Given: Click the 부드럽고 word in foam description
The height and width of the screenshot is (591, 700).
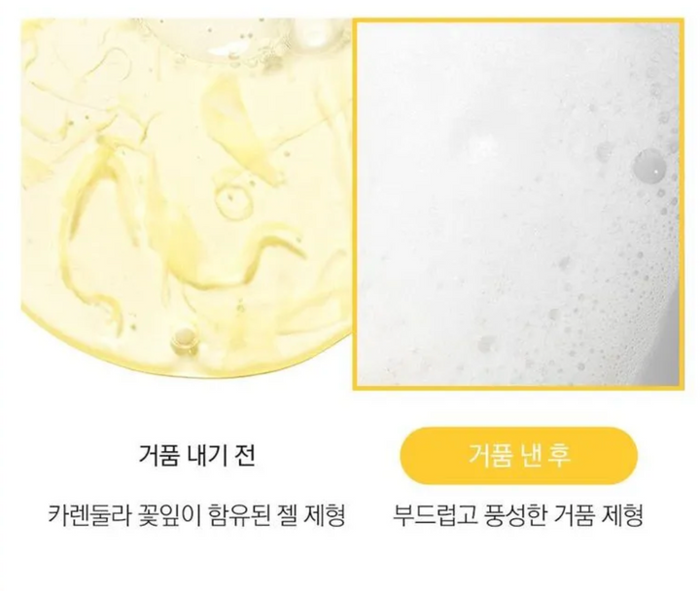Looking at the screenshot, I should [x=430, y=515].
